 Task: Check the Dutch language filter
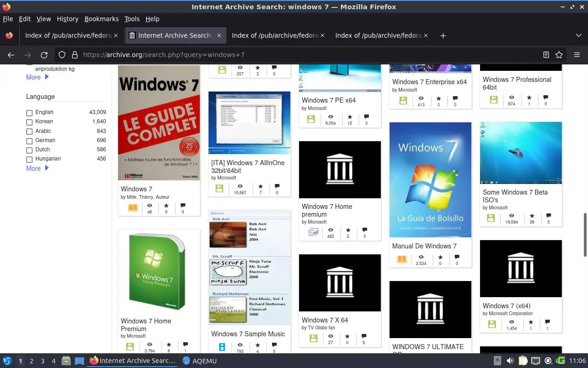pos(29,150)
